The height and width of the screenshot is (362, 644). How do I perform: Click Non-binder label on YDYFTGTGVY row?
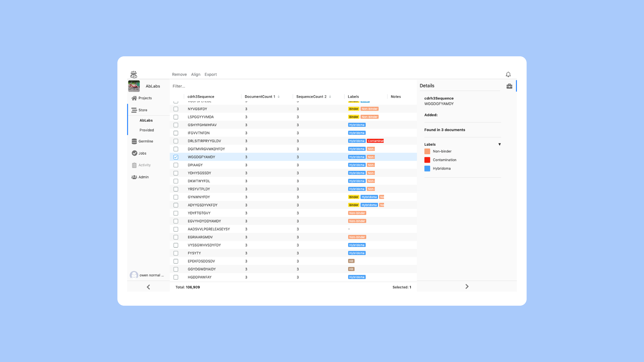click(x=357, y=213)
